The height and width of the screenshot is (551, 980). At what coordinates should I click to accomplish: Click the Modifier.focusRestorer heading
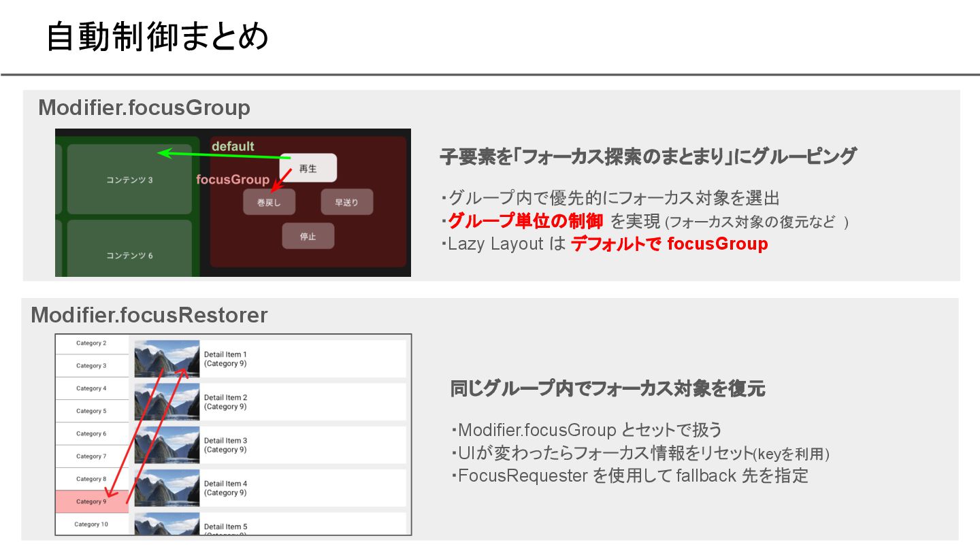pos(150,315)
